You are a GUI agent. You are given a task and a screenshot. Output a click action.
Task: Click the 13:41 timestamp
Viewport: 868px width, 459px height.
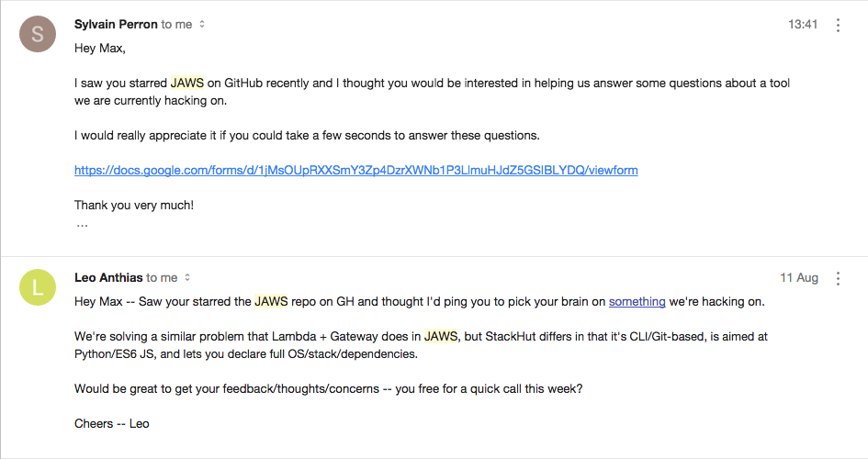click(x=802, y=25)
